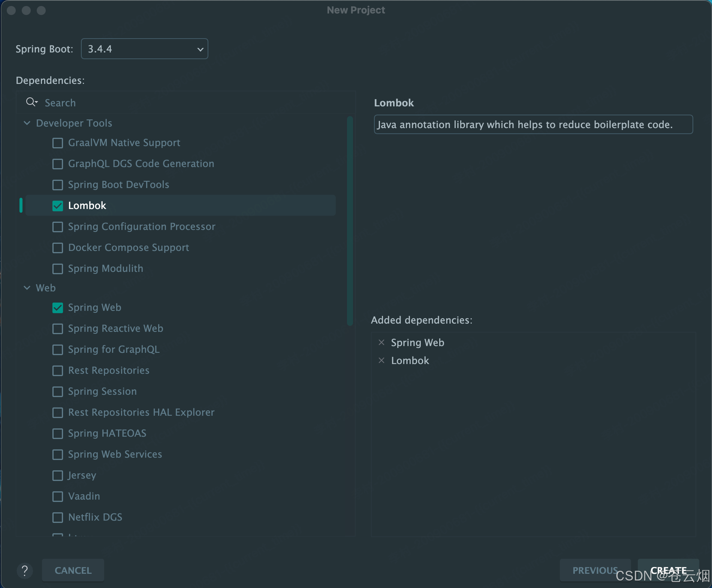Check Spring Session
This screenshot has height=588, width=712.
tap(58, 392)
